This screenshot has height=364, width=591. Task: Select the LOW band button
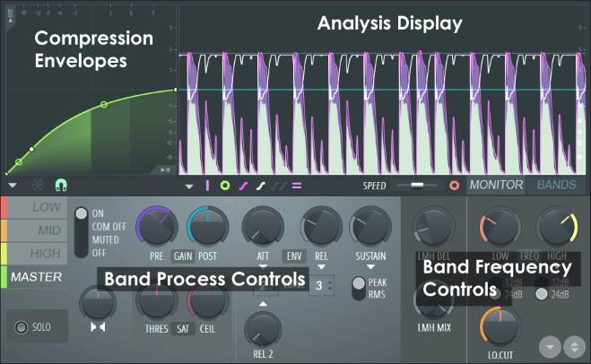36,207
